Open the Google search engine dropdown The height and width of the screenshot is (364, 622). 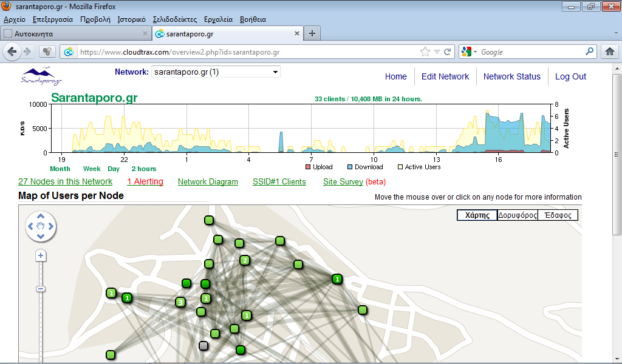(468, 52)
